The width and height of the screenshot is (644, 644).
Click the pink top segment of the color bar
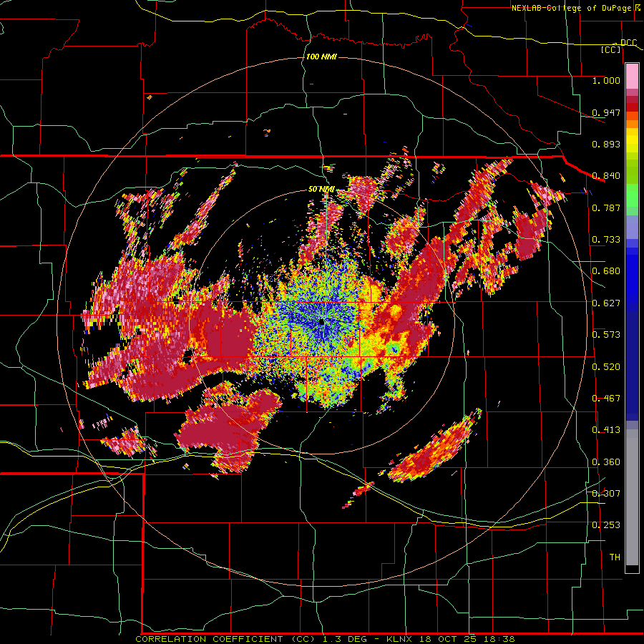tap(632, 77)
